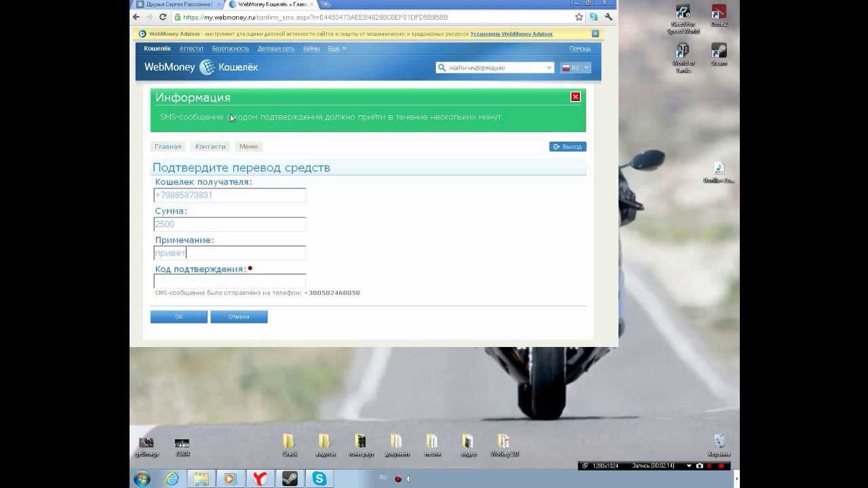Click the volume speaker tray icon

point(408,479)
